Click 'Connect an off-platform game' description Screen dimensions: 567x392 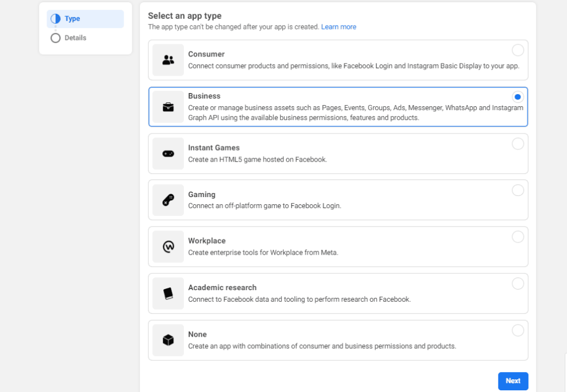click(264, 206)
